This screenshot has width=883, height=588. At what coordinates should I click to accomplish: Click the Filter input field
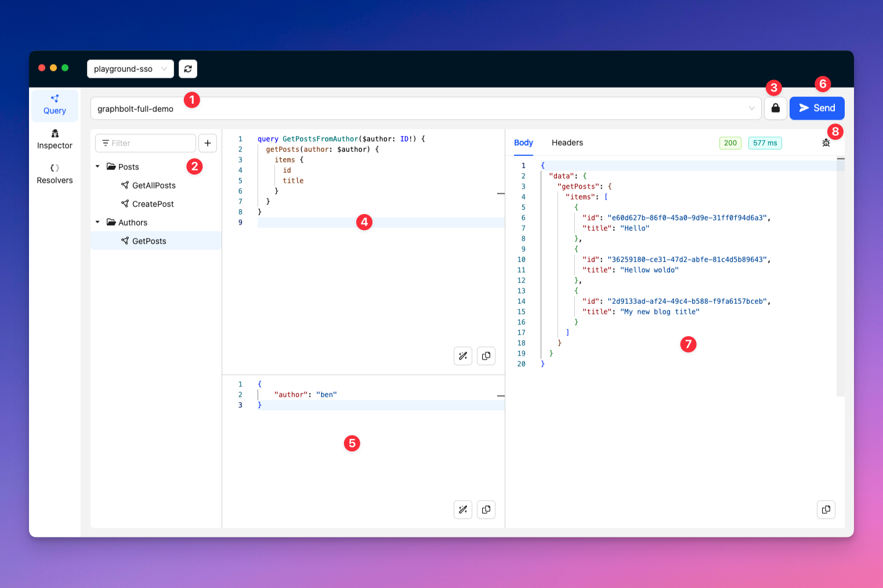[x=145, y=143]
